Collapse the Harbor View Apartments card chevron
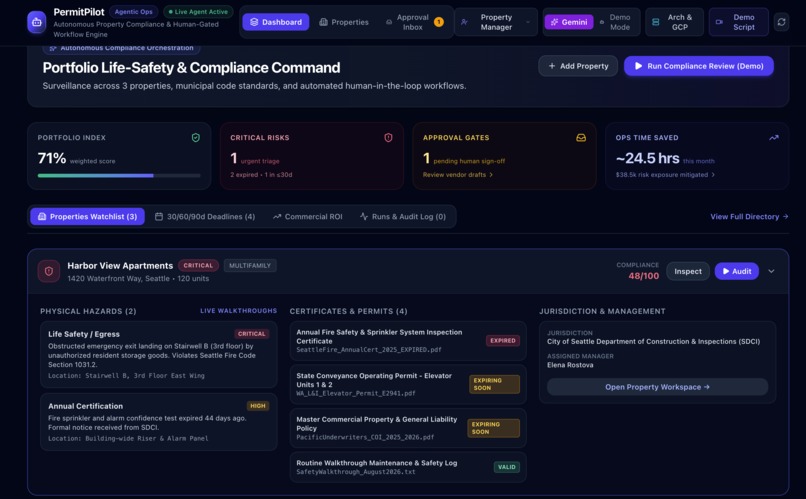806x499 pixels. pyautogui.click(x=771, y=271)
